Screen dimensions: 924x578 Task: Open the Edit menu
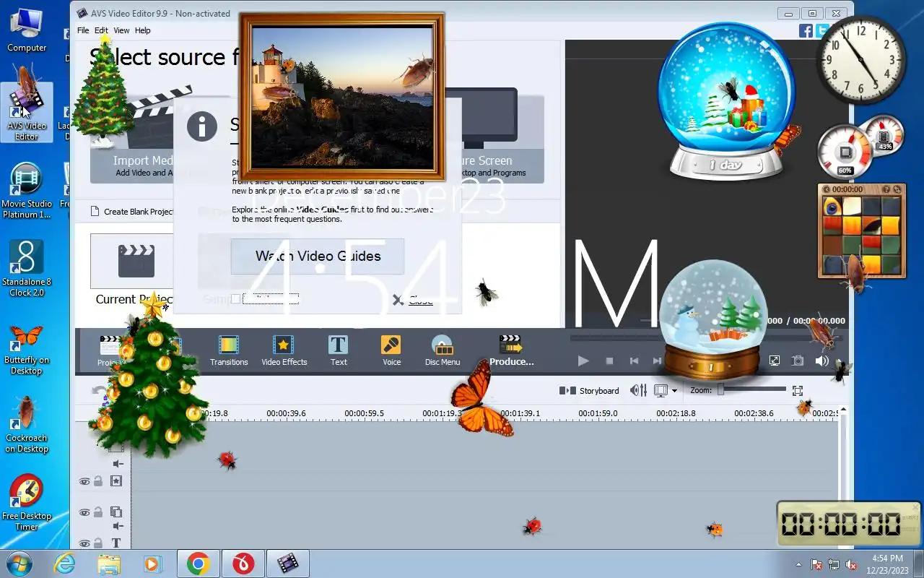tap(101, 30)
